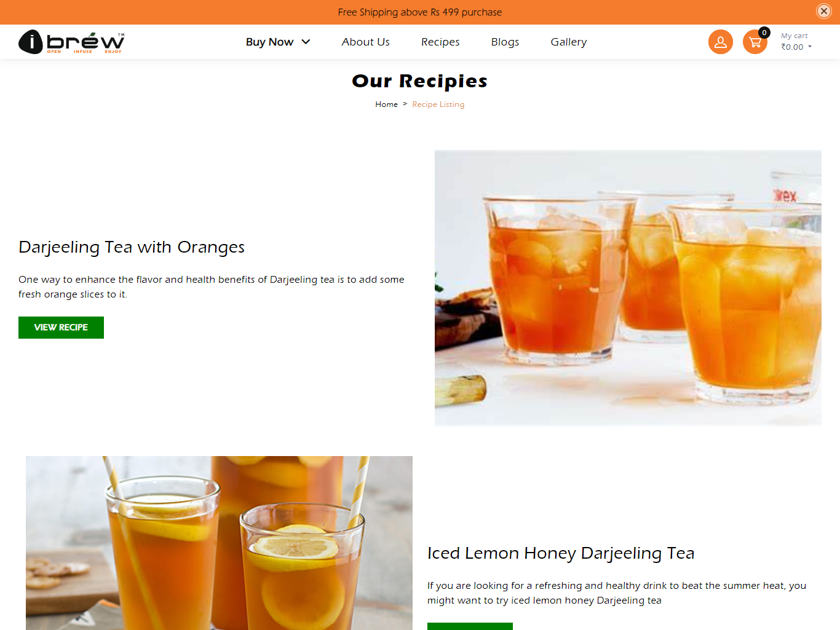The width and height of the screenshot is (840, 630).
Task: Expand the My cart dropdown arrow
Action: pyautogui.click(x=810, y=47)
